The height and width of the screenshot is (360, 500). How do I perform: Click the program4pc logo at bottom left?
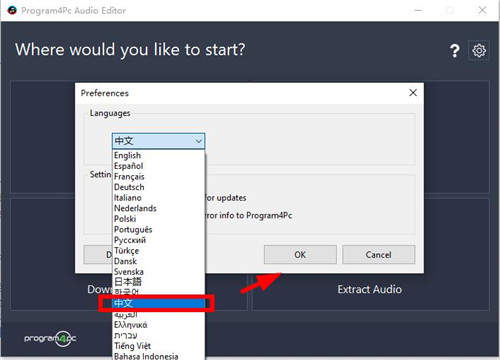[x=50, y=338]
